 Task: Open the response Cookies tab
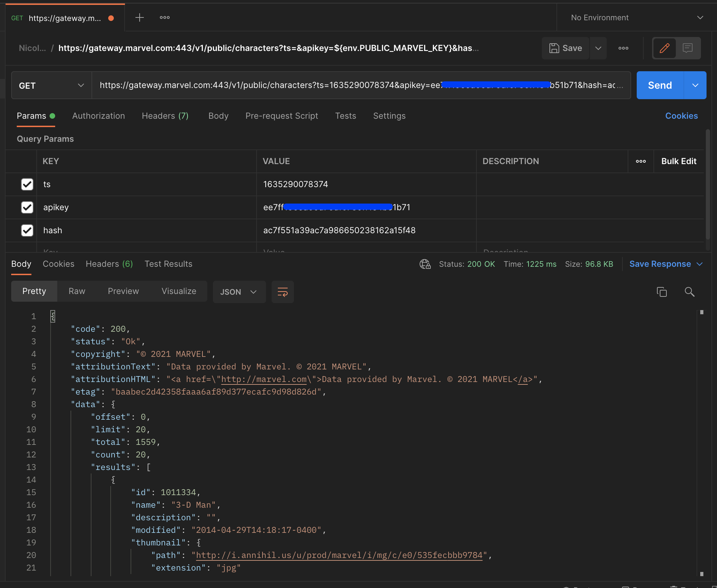[x=58, y=264]
